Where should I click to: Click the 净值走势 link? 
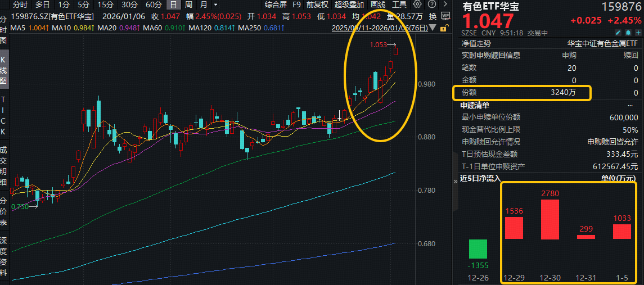click(x=477, y=43)
